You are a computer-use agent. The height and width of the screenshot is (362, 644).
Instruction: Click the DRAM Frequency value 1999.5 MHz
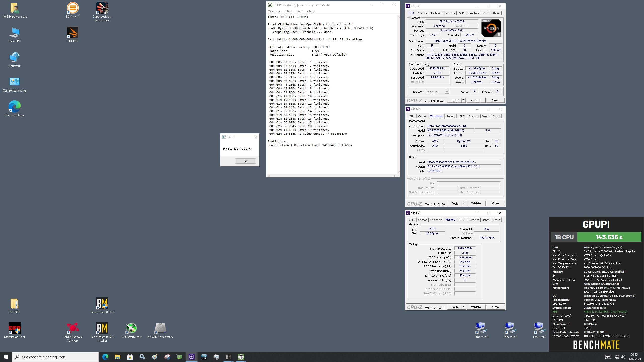click(x=465, y=248)
